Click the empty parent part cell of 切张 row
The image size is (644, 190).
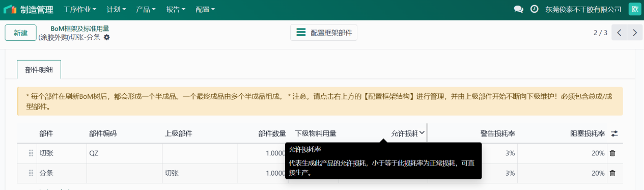(x=200, y=153)
